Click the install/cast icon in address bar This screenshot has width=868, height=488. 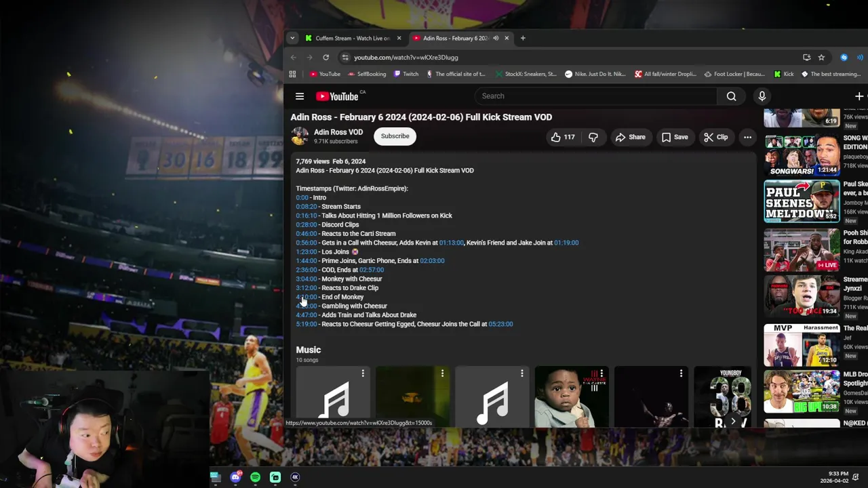(806, 58)
